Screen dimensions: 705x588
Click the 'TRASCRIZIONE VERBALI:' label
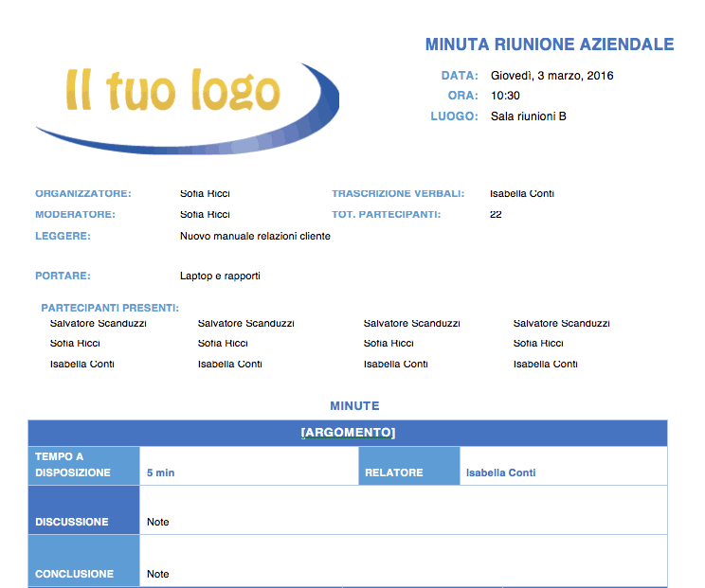pos(398,193)
